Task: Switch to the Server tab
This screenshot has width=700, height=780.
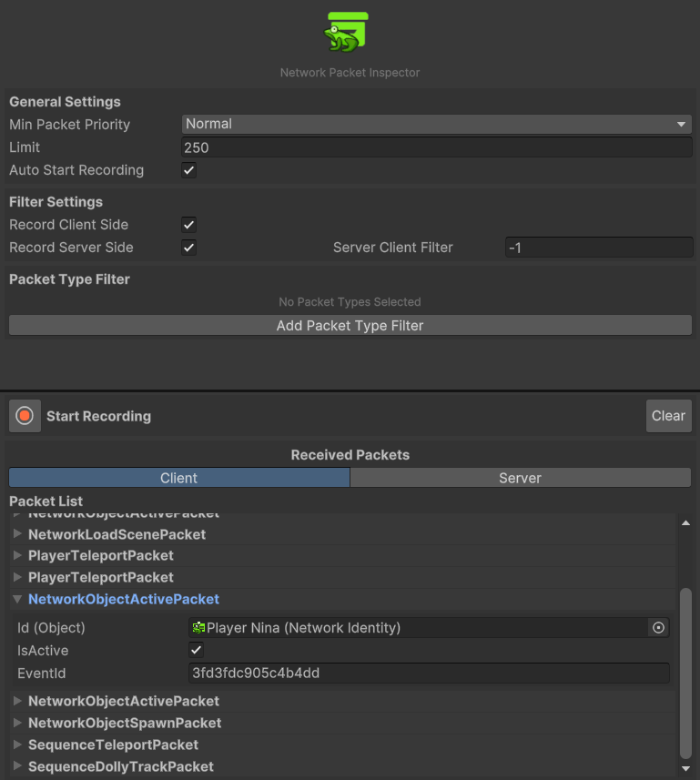Action: [520, 477]
